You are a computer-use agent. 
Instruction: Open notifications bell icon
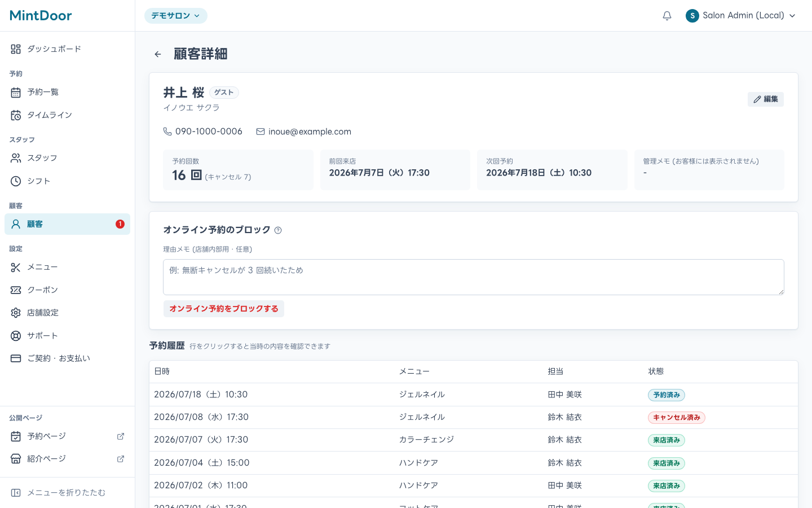(x=667, y=16)
